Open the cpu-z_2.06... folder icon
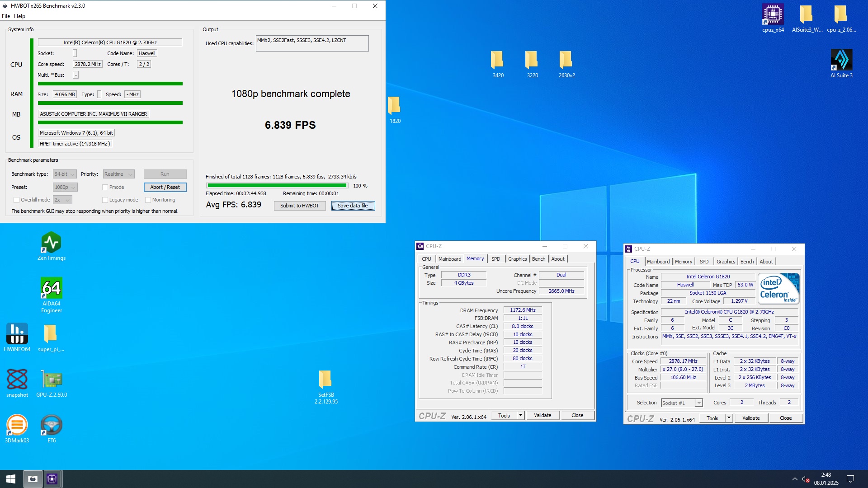 (x=841, y=18)
